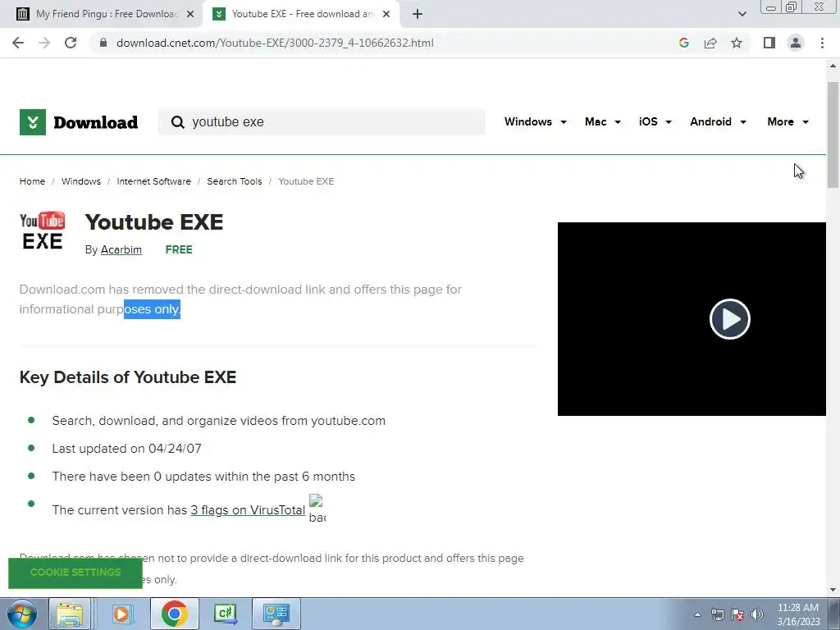Close the Youtube EXE tab

click(386, 14)
